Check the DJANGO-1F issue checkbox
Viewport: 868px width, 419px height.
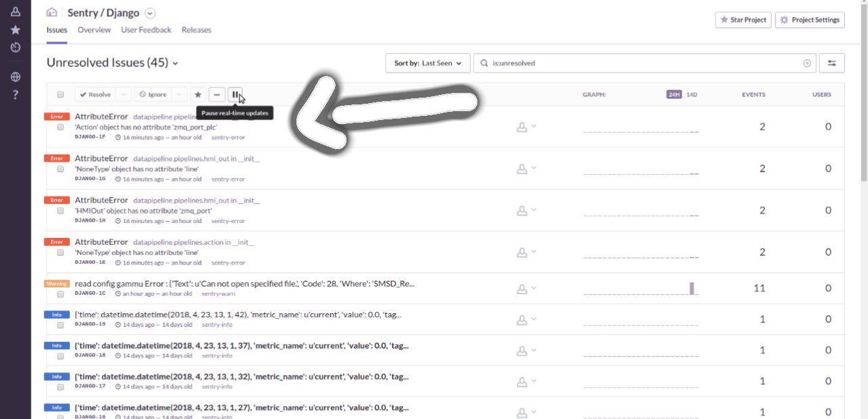pyautogui.click(x=60, y=127)
